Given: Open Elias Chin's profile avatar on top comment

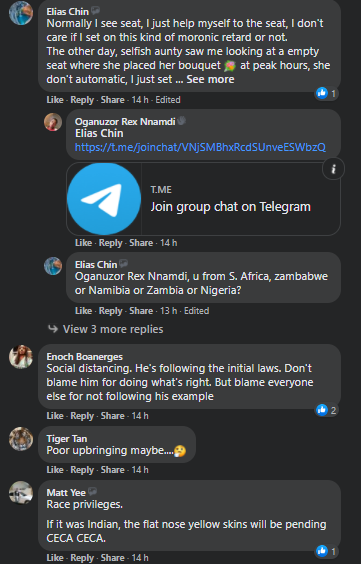Looking at the screenshot, I should click(x=21, y=13).
